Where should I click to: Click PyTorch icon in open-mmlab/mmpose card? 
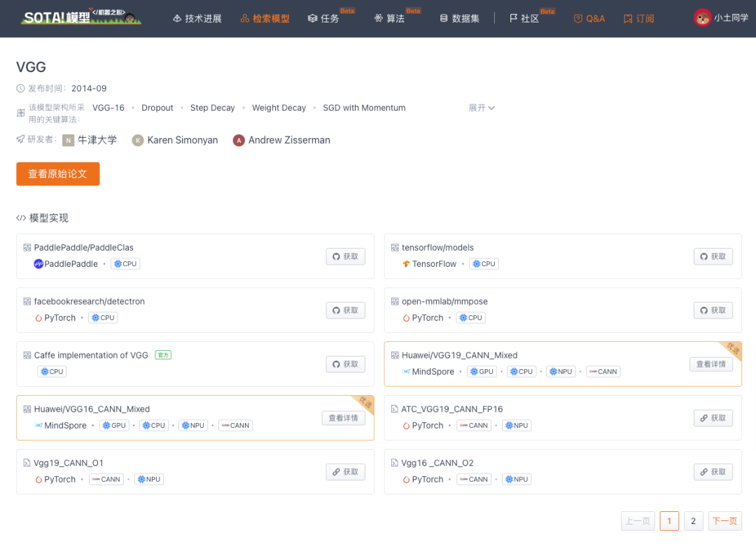pyautogui.click(x=406, y=318)
